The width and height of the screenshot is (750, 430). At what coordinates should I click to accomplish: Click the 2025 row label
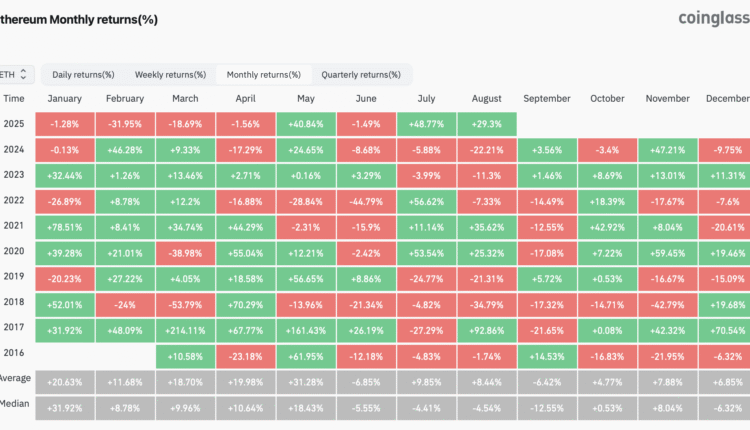click(14, 124)
